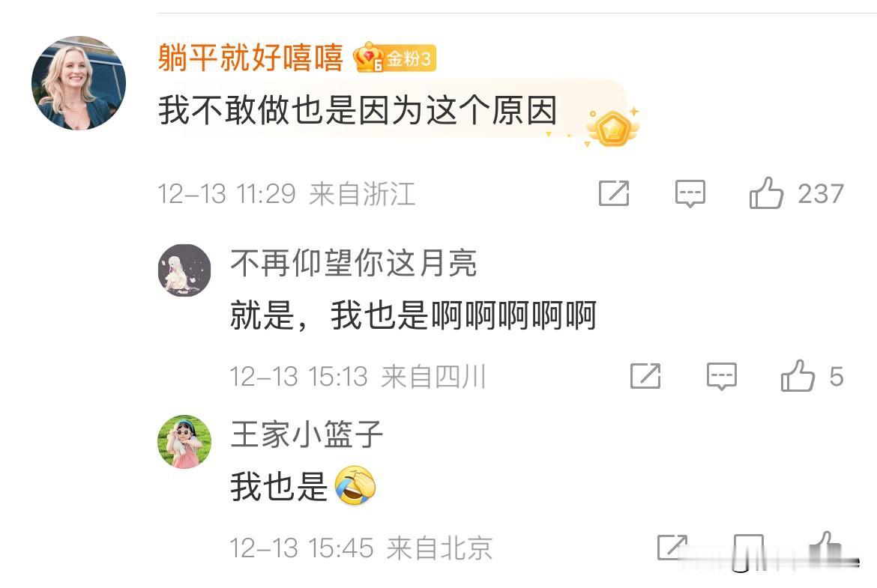877x588 pixels.
Task: Like the reply from 不再仰望你这月亮
Action: [x=798, y=375]
